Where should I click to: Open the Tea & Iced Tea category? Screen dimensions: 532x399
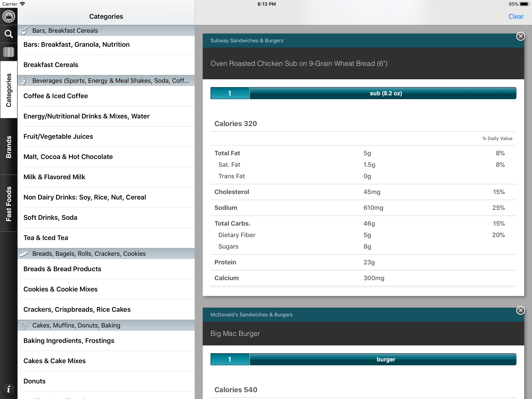click(106, 238)
